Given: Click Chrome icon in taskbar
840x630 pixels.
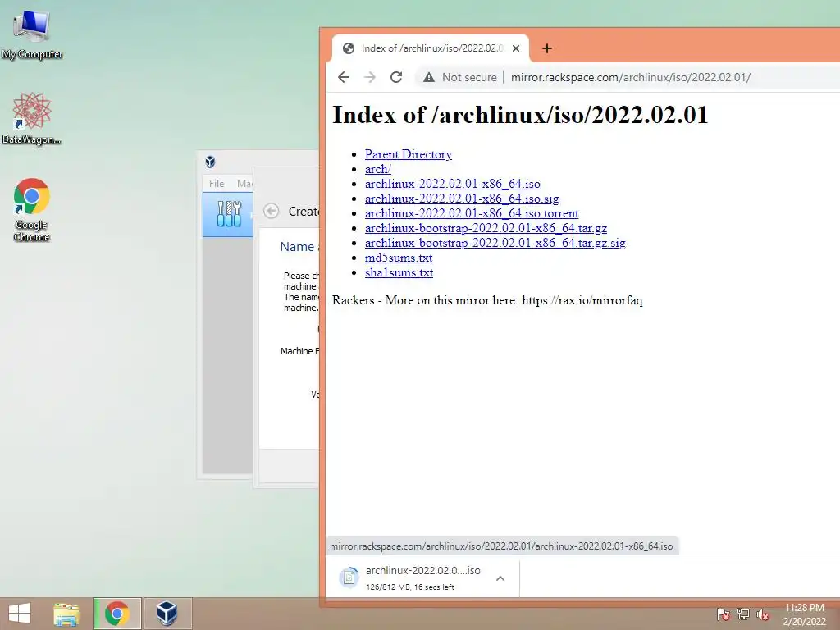Looking at the screenshot, I should tap(117, 614).
